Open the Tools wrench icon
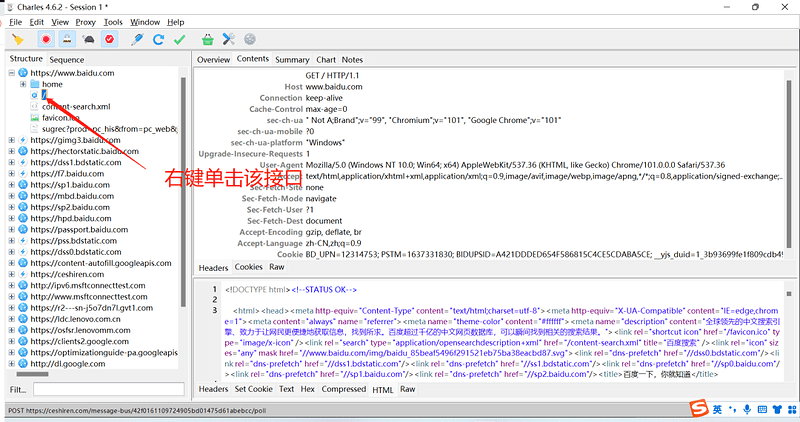This screenshot has width=800, height=422. point(229,40)
